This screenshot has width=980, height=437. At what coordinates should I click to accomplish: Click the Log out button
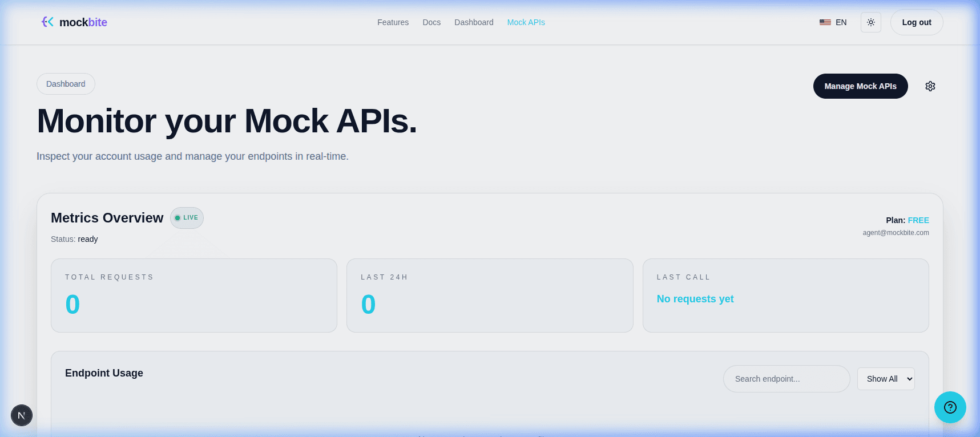tap(917, 22)
